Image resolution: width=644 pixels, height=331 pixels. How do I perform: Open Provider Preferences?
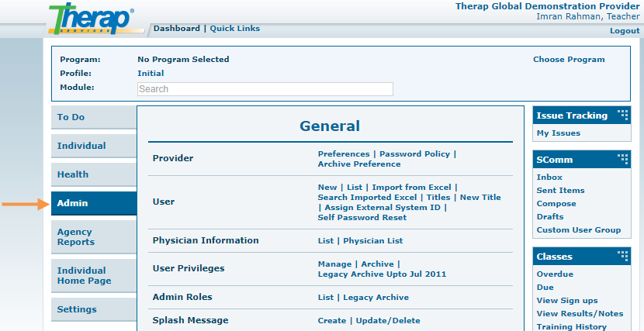click(344, 154)
